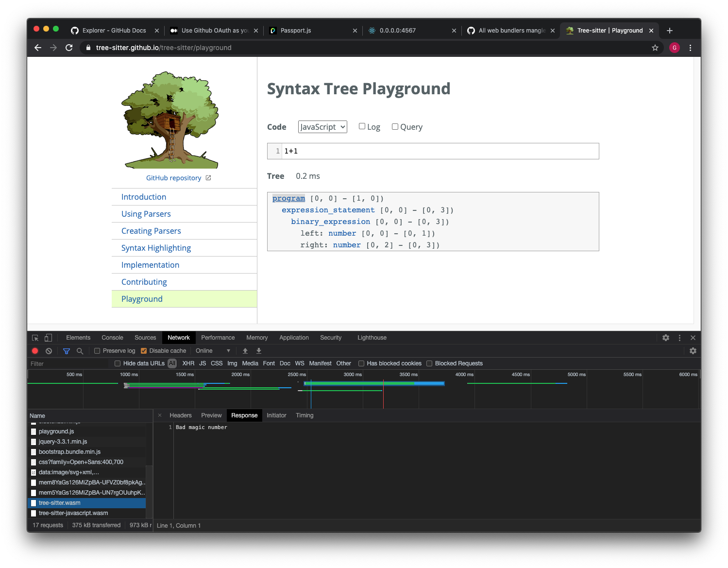Open the Preview tab for tree-sitter.wasm
728x568 pixels.
click(211, 415)
